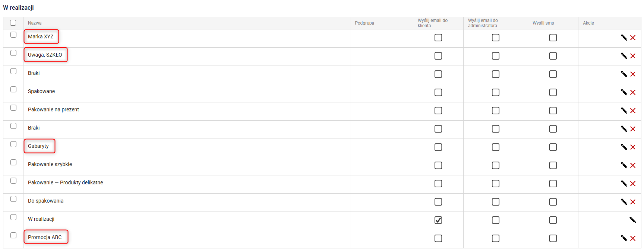Edit the W realizacji status row
The image size is (644, 251).
(632, 220)
